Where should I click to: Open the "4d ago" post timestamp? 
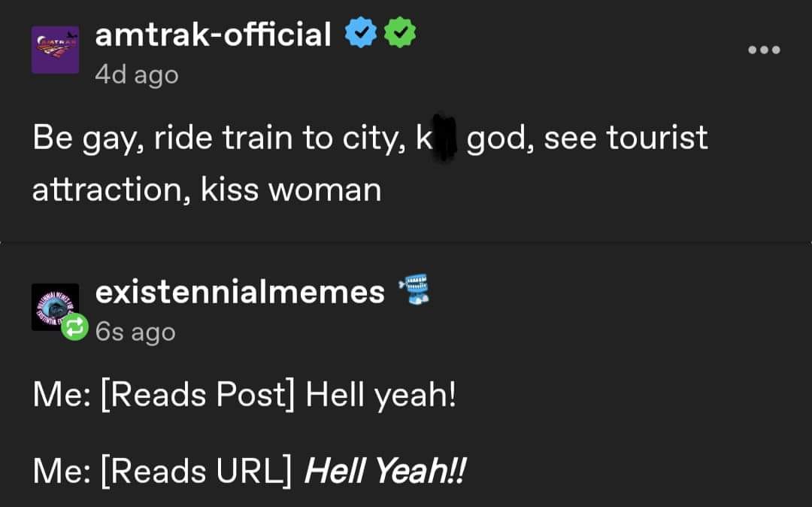pyautogui.click(x=136, y=75)
